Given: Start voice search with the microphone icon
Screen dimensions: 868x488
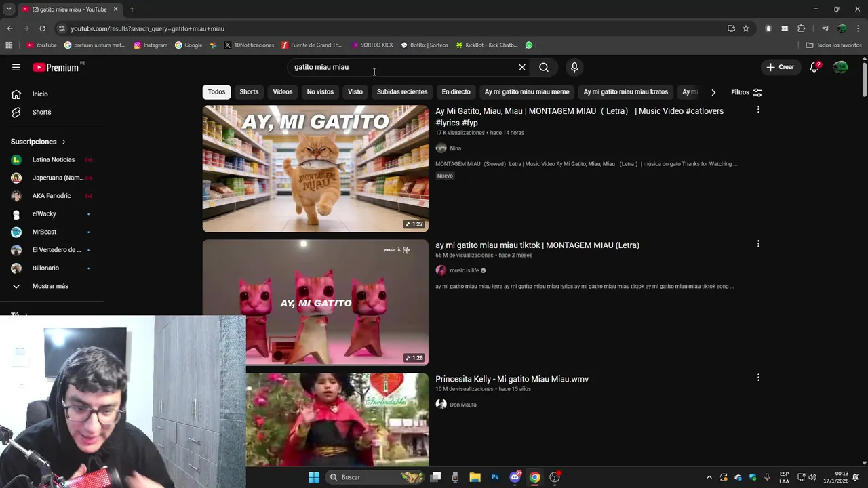Looking at the screenshot, I should tap(574, 67).
